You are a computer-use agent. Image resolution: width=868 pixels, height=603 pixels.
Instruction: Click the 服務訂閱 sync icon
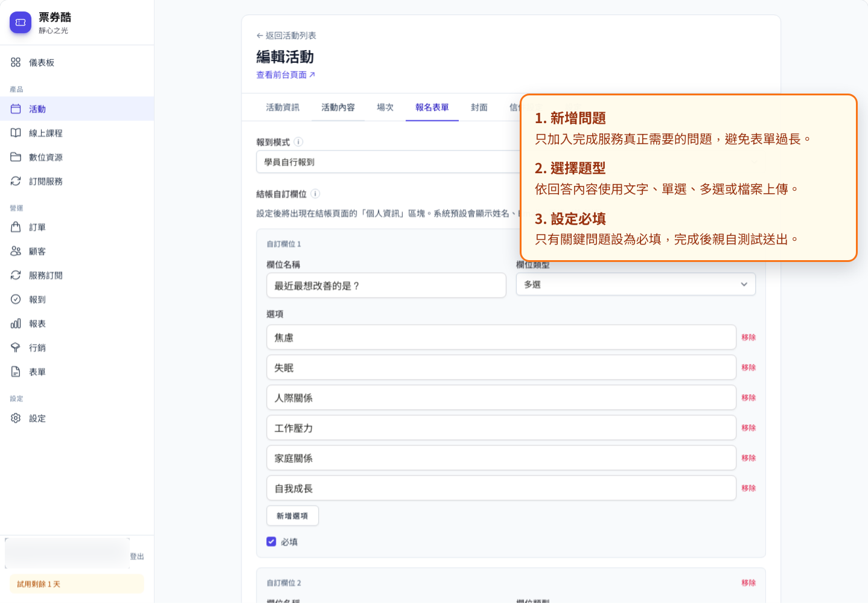point(16,275)
